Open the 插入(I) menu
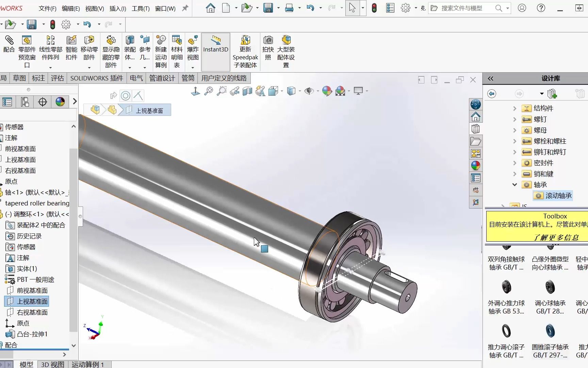The width and height of the screenshot is (588, 368). coord(118,9)
